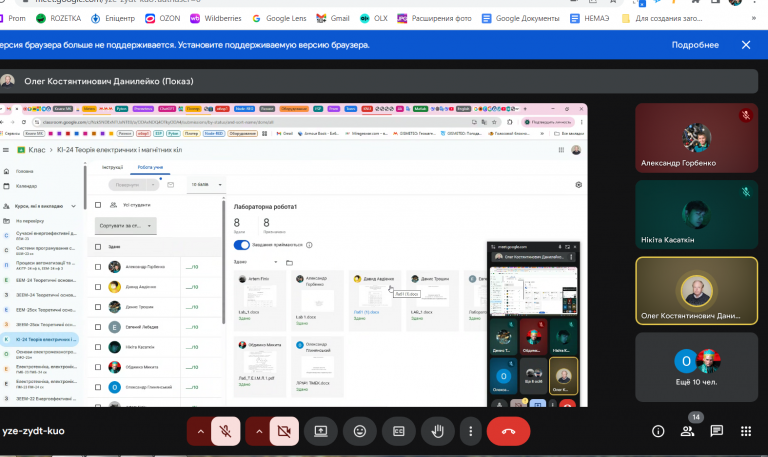768x457 pixels.
Task: Click the email envelope icon in Classroom toolbar
Action: [x=170, y=185]
